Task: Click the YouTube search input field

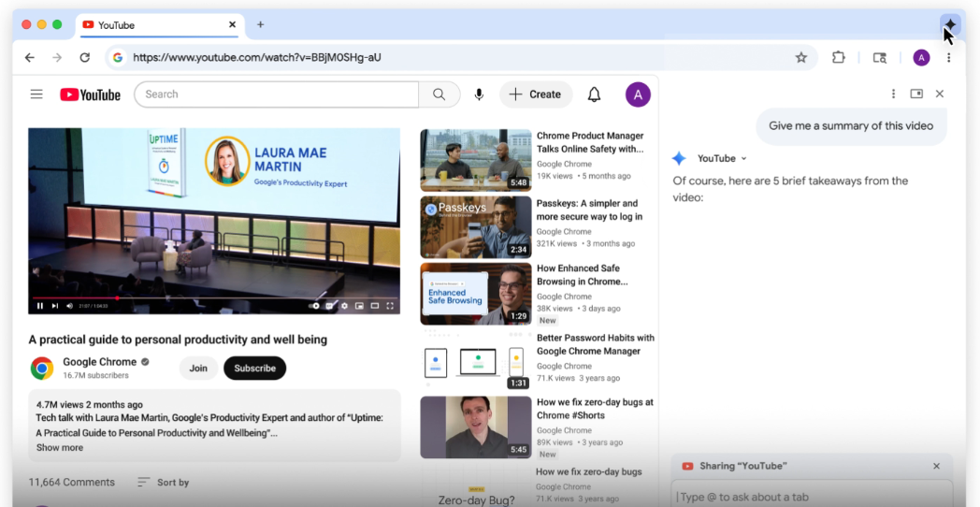Action: (277, 94)
